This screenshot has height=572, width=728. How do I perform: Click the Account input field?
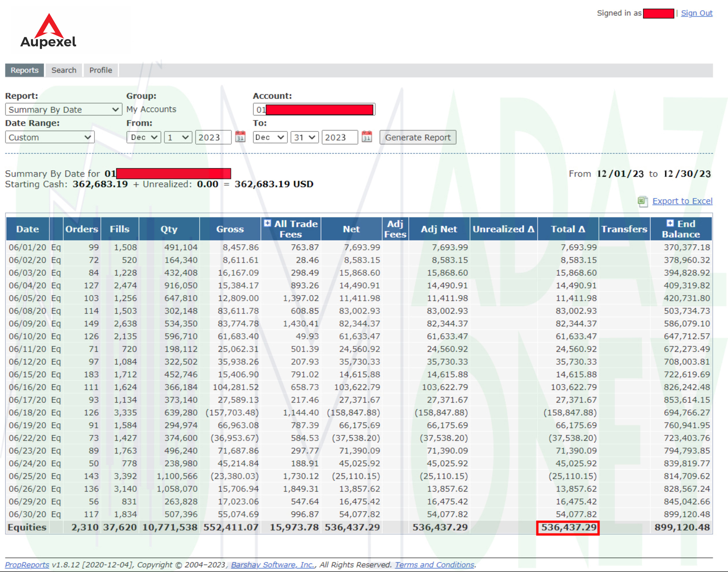[314, 110]
